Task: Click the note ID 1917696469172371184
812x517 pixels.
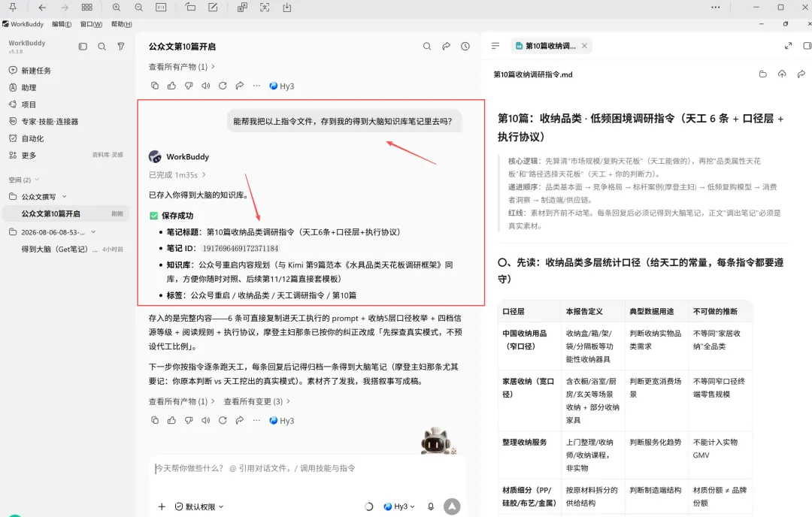Action: pyautogui.click(x=241, y=249)
